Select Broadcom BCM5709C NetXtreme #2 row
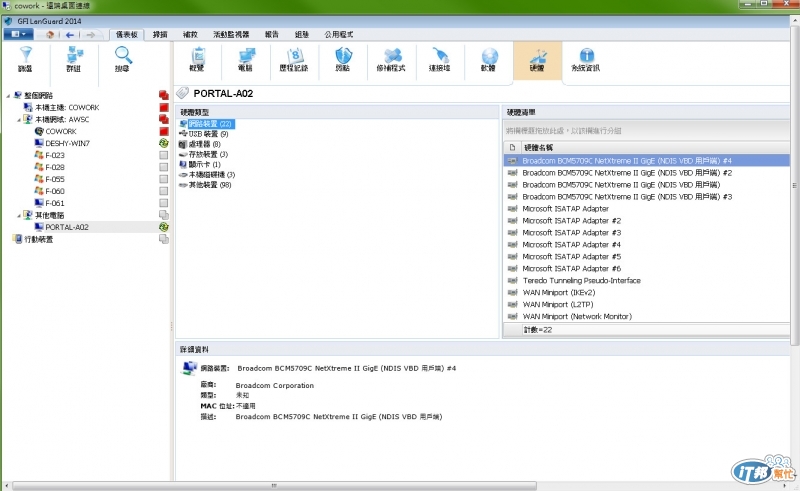Viewport: 800px width, 491px height. tap(646, 173)
